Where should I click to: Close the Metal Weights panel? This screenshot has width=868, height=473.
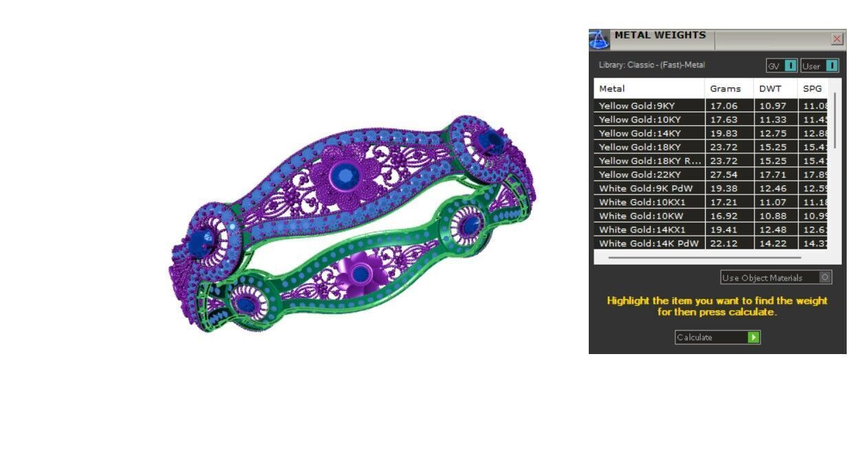837,39
